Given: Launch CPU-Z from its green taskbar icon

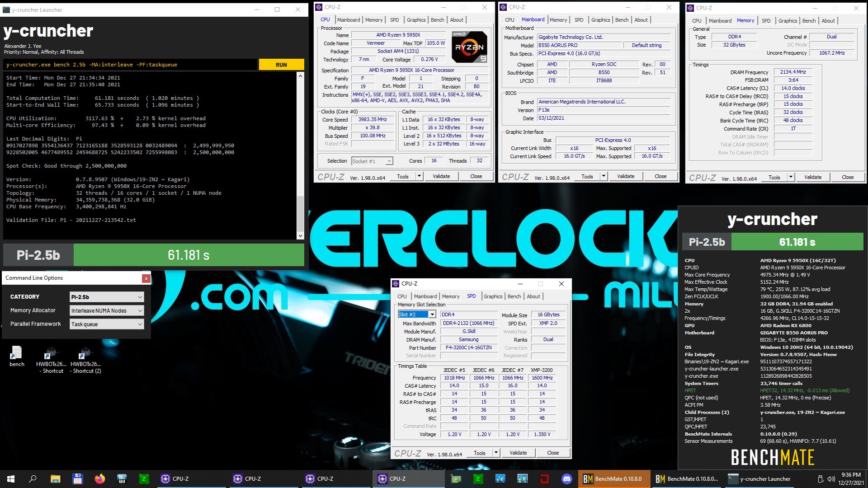Looking at the screenshot, I should tap(478, 479).
